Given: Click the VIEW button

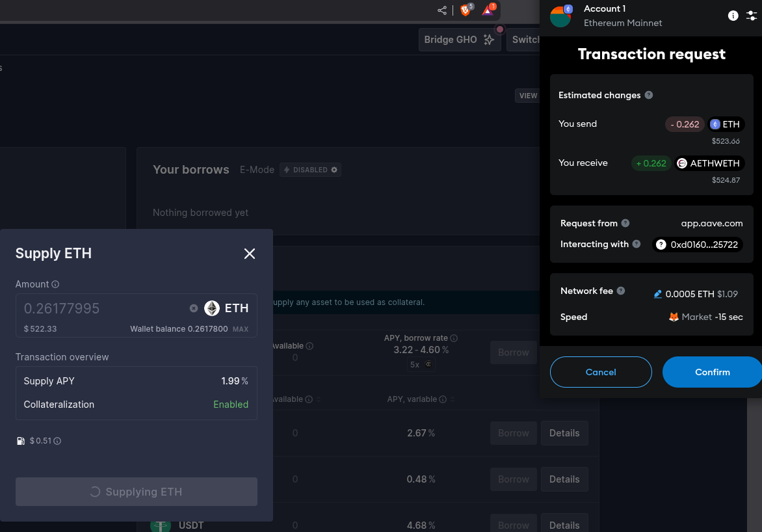Looking at the screenshot, I should (x=527, y=96).
